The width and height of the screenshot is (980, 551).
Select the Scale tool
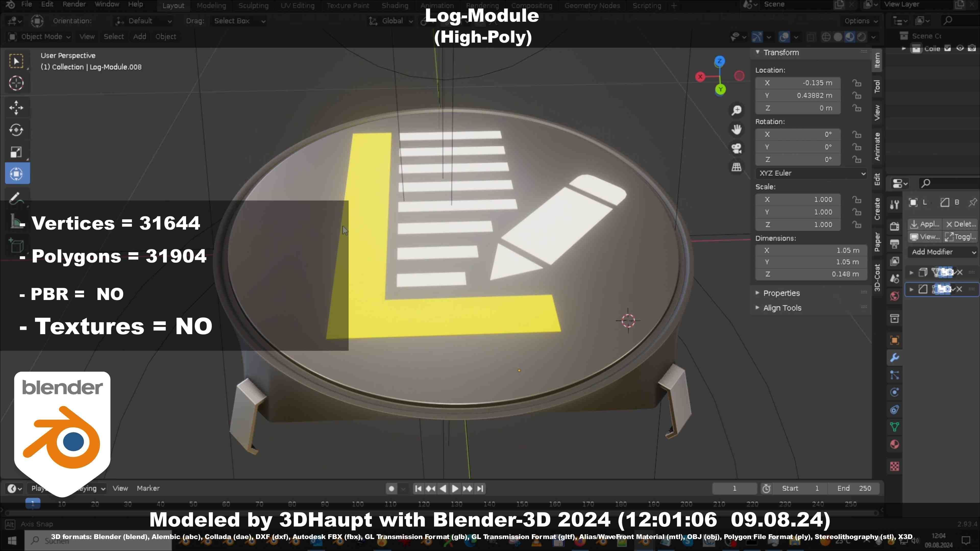[16, 152]
